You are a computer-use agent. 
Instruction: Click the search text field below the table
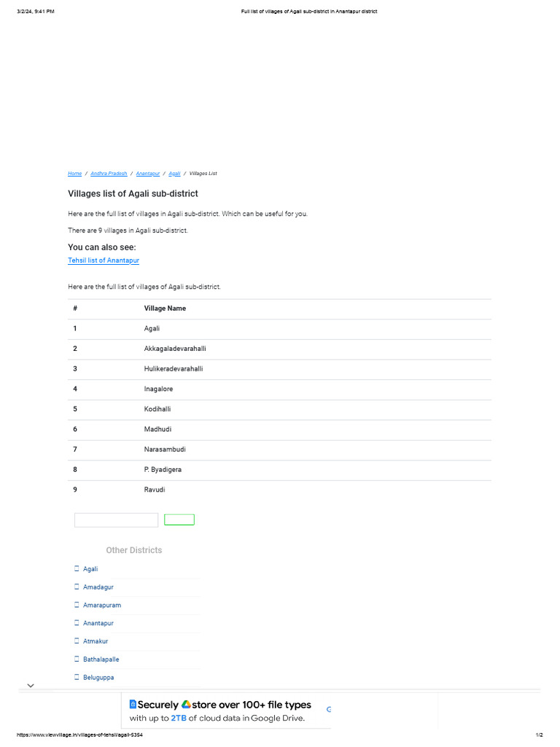coord(116,520)
